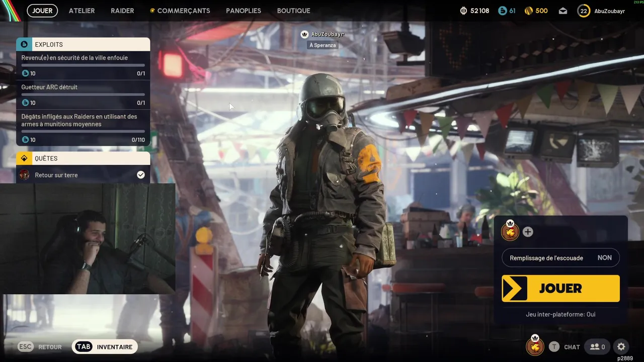Click the webcam overlay thumbnail
The height and width of the screenshot is (362, 644).
pos(88,239)
